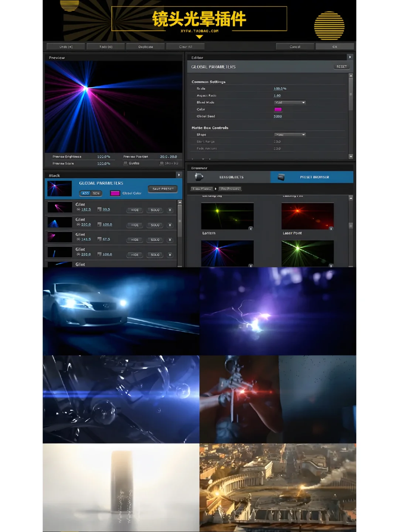Click breadcrumb arrow after Lens Flares

point(215,189)
